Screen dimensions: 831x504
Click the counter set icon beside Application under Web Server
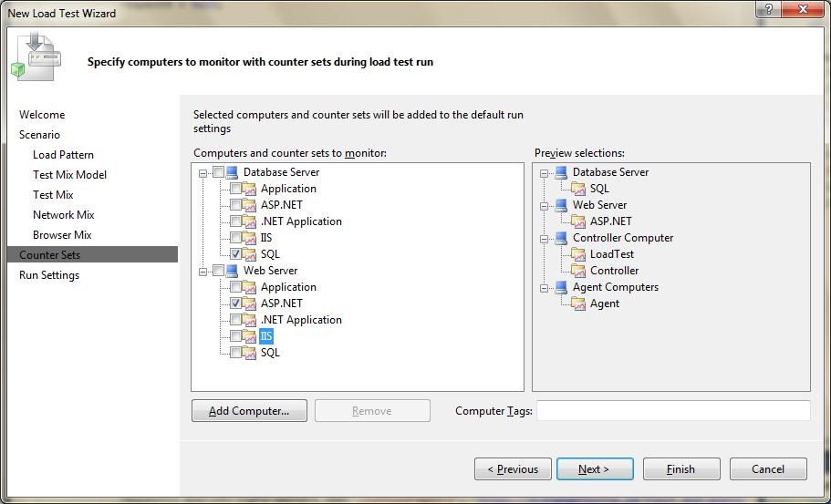pos(250,287)
